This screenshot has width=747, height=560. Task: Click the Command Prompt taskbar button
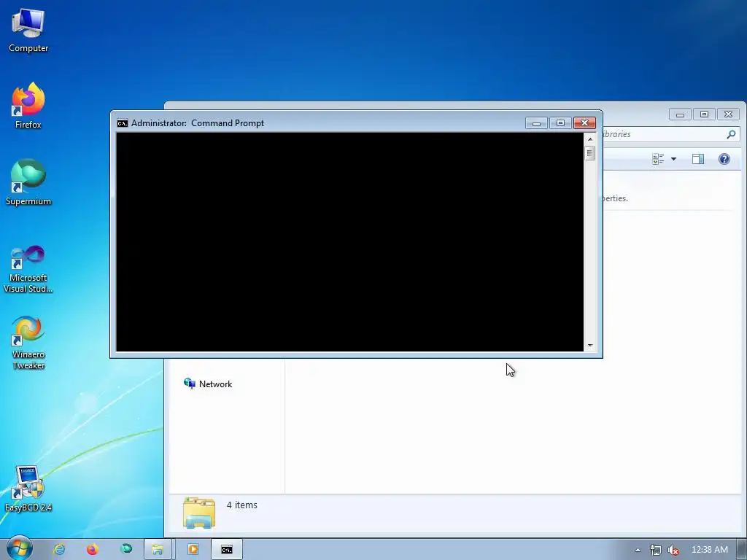[227, 550]
